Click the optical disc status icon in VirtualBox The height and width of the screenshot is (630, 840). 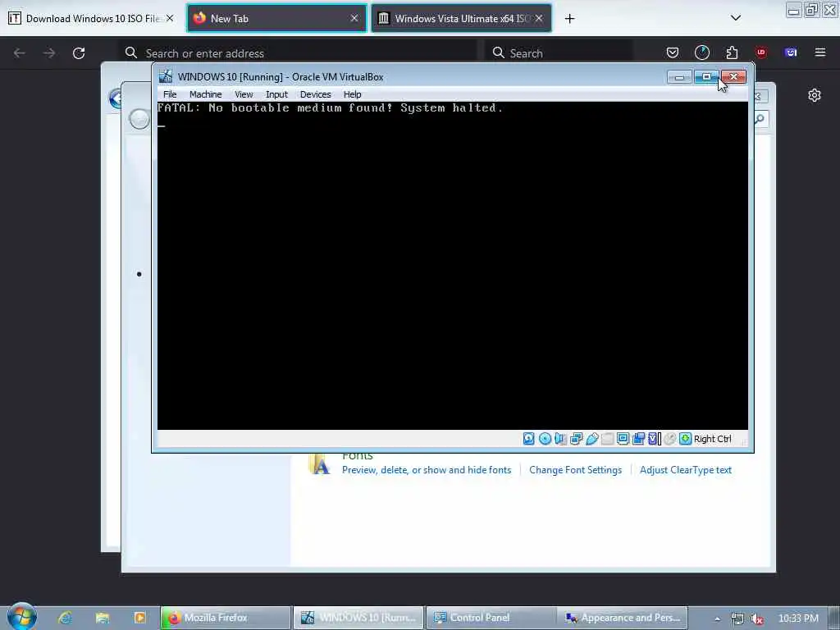pyautogui.click(x=545, y=439)
